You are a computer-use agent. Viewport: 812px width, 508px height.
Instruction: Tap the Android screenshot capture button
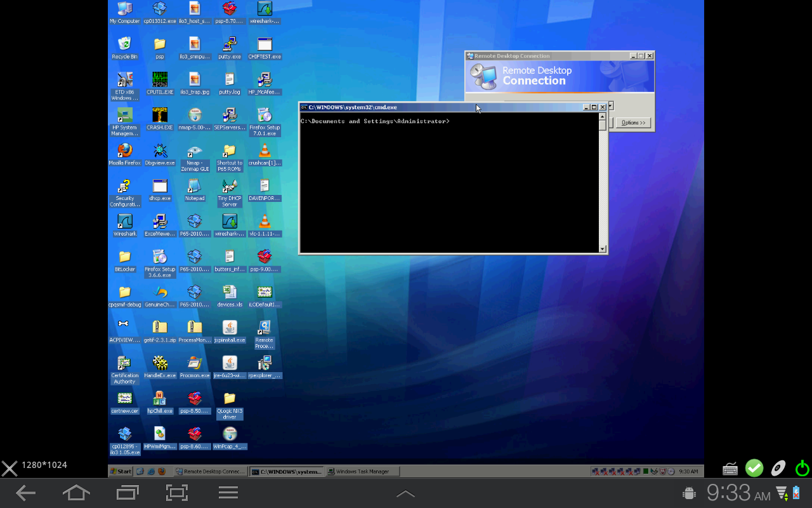pyautogui.click(x=177, y=493)
